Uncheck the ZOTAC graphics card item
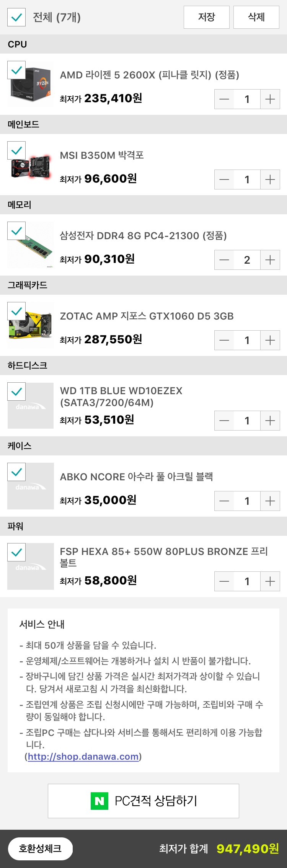The image size is (287, 868). tap(16, 311)
